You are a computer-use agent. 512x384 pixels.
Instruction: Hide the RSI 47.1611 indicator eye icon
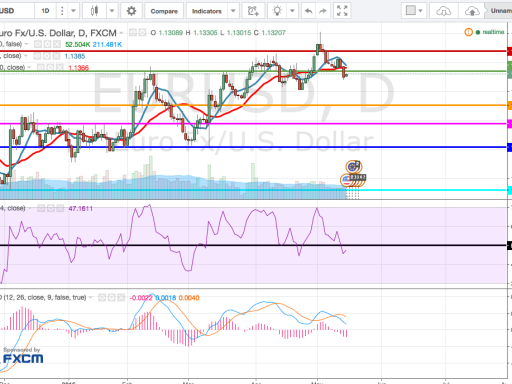coord(41,209)
